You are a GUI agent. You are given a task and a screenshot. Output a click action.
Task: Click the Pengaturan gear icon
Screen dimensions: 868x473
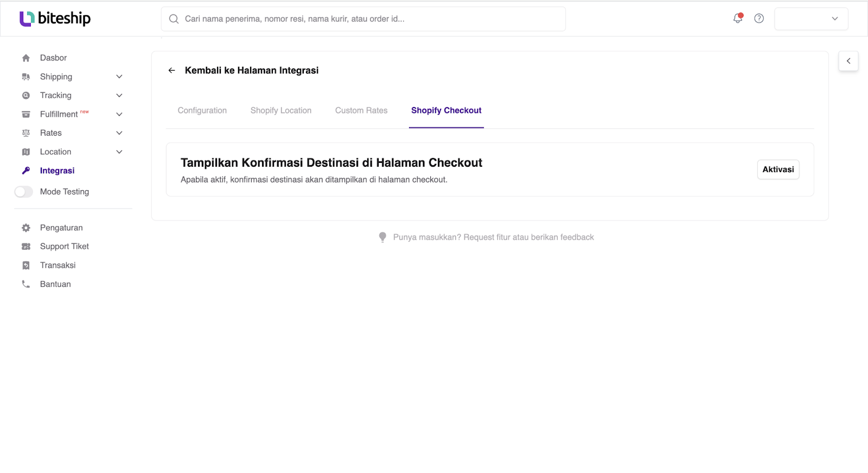point(26,228)
